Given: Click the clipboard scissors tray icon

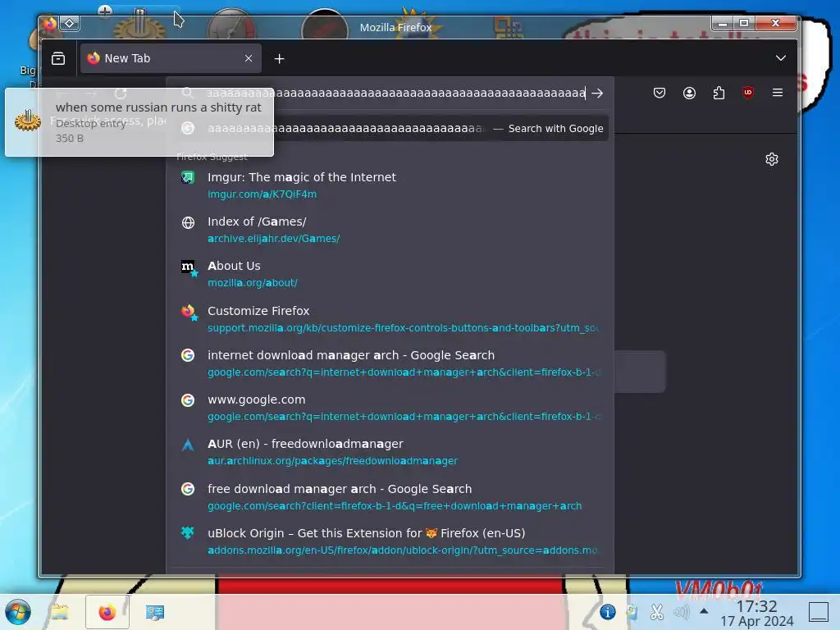Looking at the screenshot, I should [x=657, y=612].
